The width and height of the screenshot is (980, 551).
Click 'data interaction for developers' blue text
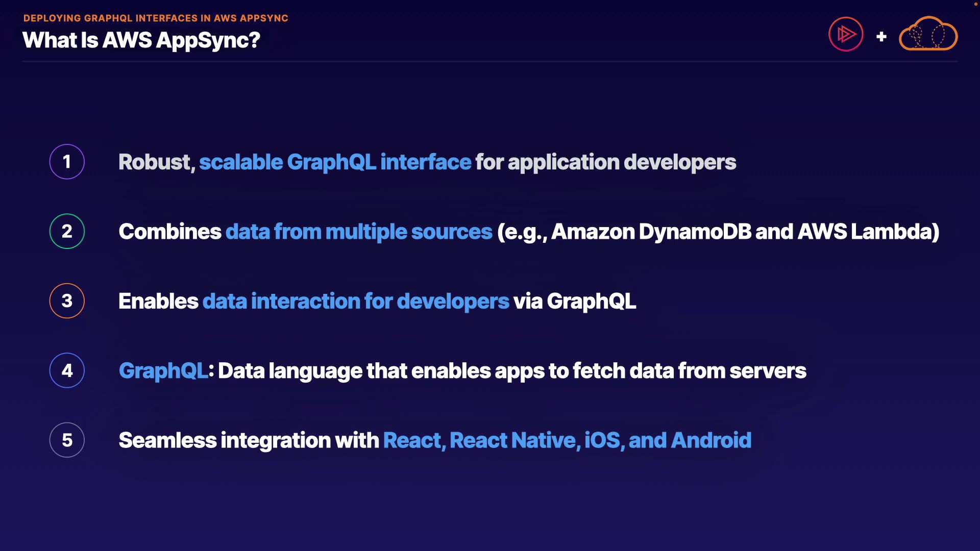(356, 301)
